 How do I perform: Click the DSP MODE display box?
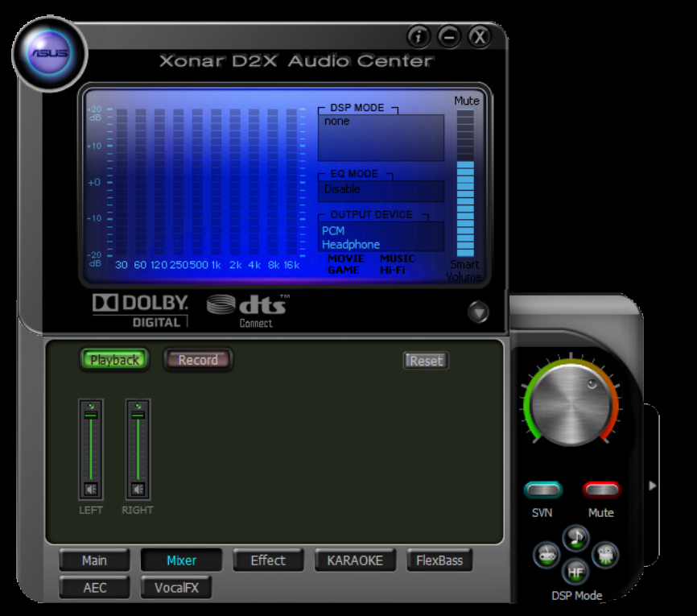(x=381, y=138)
